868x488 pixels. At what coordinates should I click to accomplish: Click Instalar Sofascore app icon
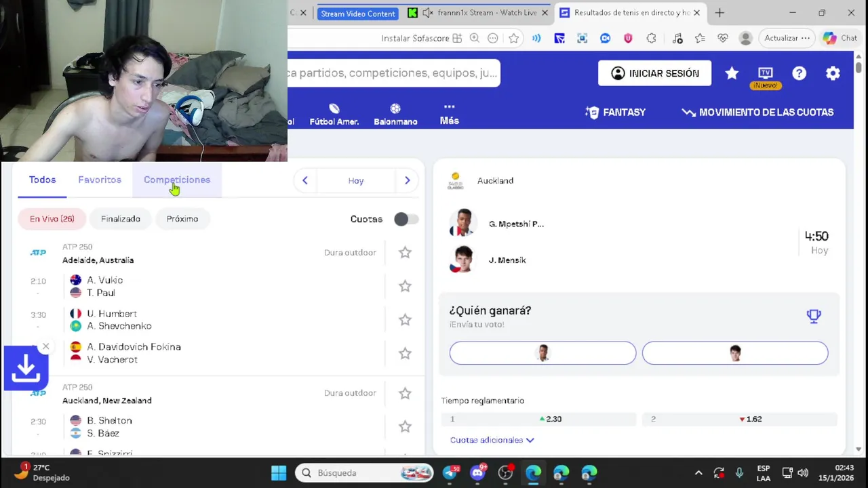click(457, 39)
